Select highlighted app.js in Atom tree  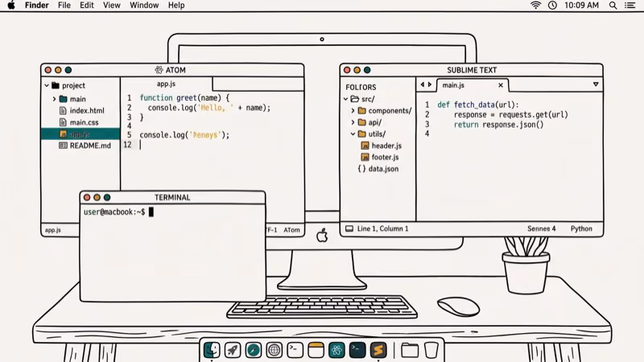pos(80,134)
